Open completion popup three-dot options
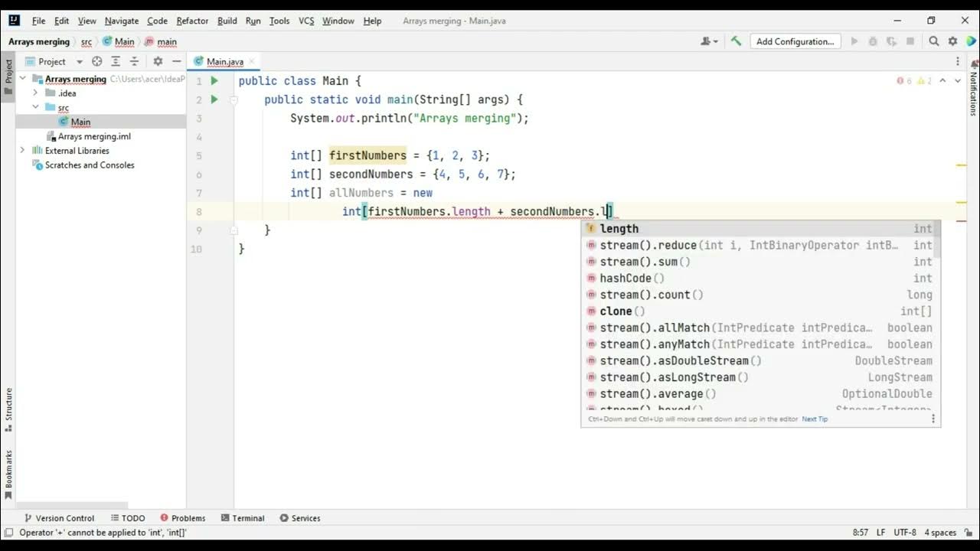980x551 pixels. pos(933,419)
